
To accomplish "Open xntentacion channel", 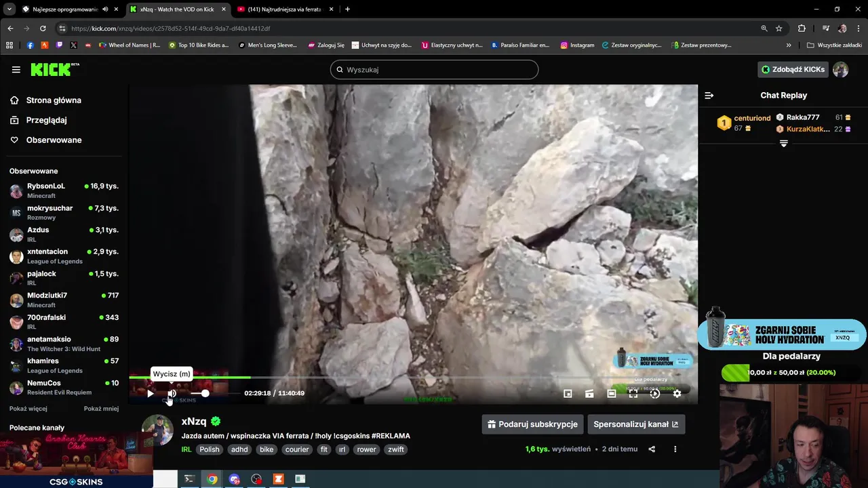I will point(64,256).
